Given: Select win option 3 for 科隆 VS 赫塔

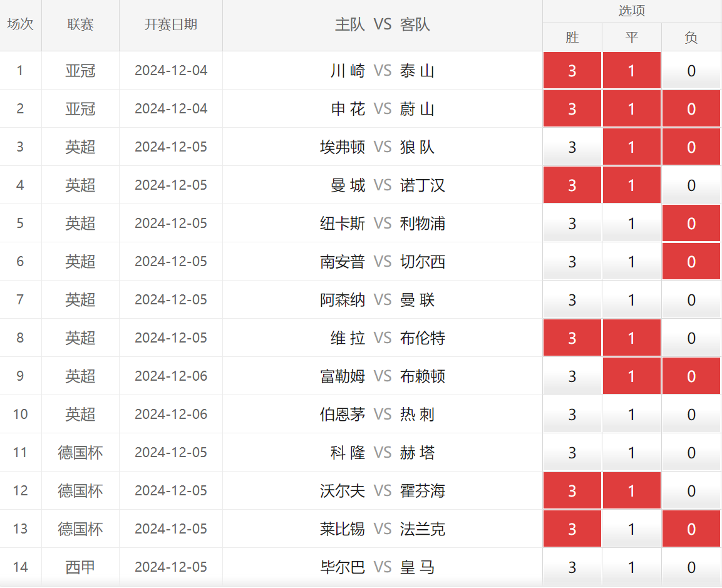Looking at the screenshot, I should coord(572,453).
